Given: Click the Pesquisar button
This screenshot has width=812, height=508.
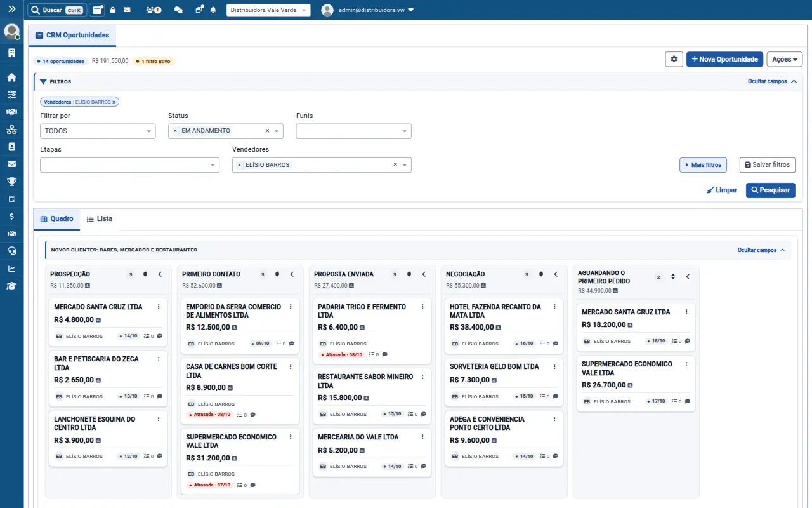Looking at the screenshot, I should point(771,190).
